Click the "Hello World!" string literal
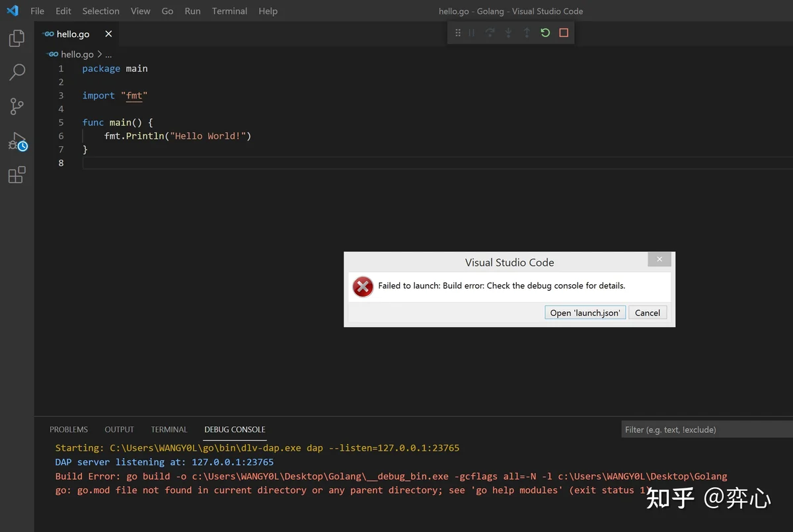This screenshot has width=793, height=532. 208,136
